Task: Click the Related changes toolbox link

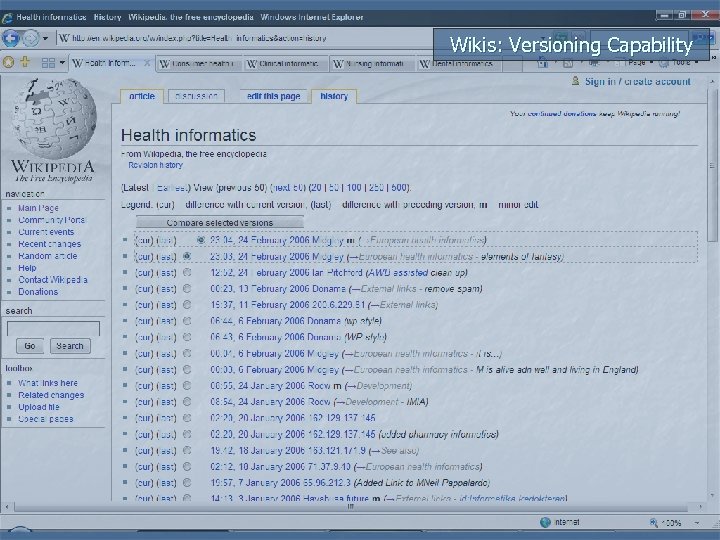Action: click(51, 395)
